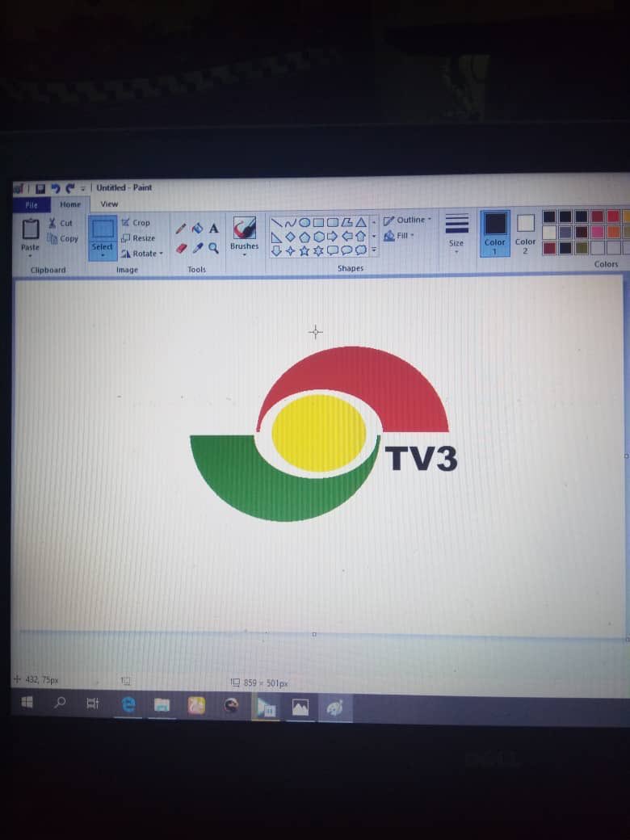630x840 pixels.
Task: Select the Fill with color bucket tool
Action: [x=197, y=229]
